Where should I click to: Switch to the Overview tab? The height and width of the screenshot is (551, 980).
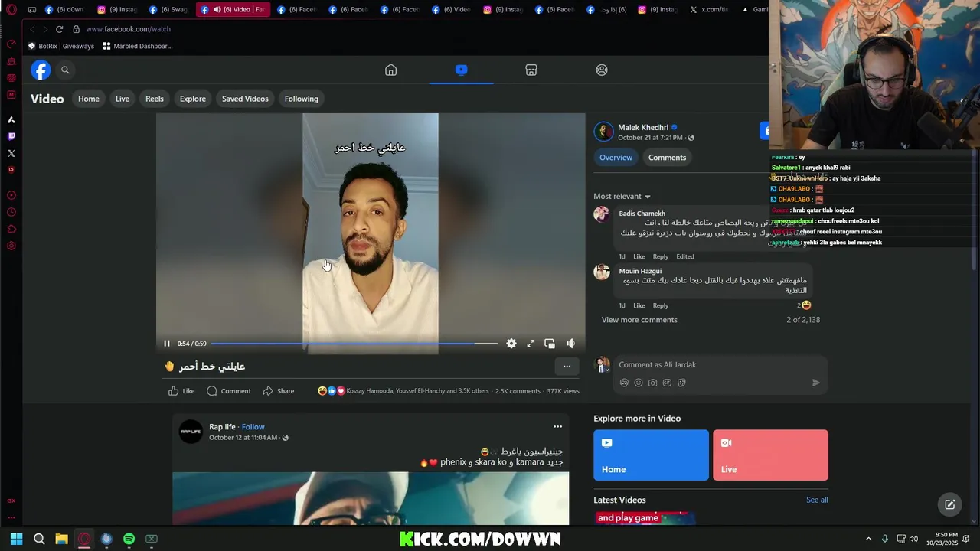tap(616, 158)
